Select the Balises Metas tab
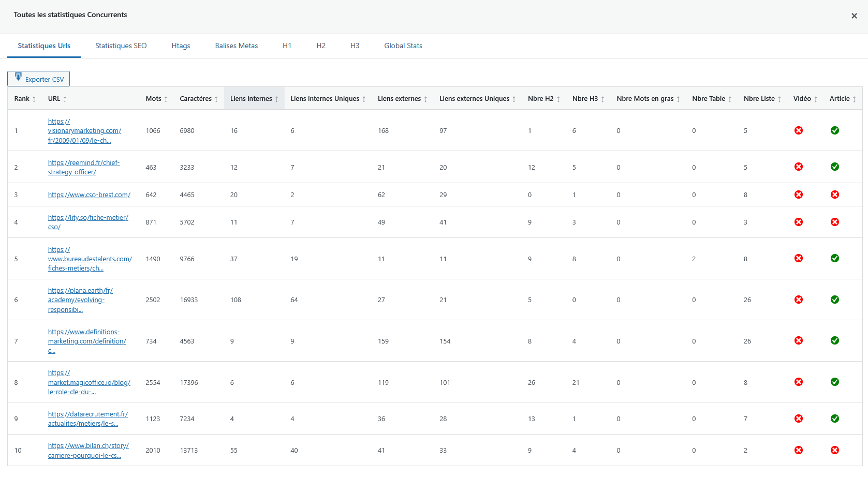This screenshot has height=478, width=868. pos(236,46)
